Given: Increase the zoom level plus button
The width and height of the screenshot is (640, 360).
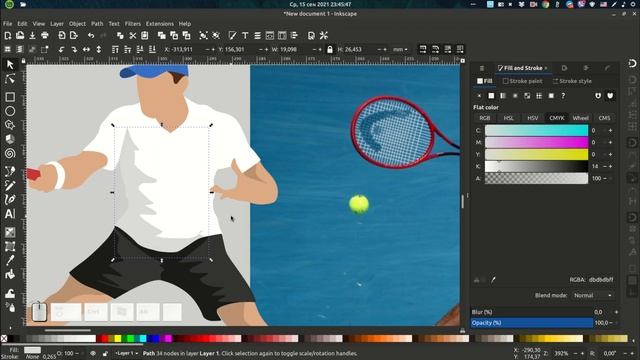Looking at the screenshot, I should point(582,353).
